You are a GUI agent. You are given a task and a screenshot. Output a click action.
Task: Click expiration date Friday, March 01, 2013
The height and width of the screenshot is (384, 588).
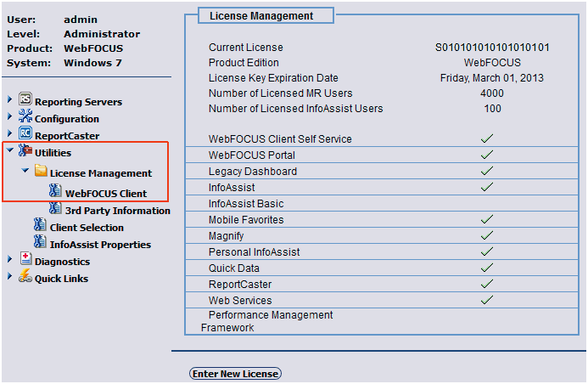(491, 78)
